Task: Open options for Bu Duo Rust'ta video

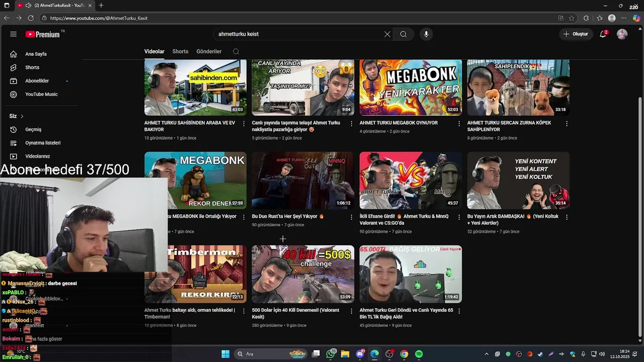Action: [352, 217]
